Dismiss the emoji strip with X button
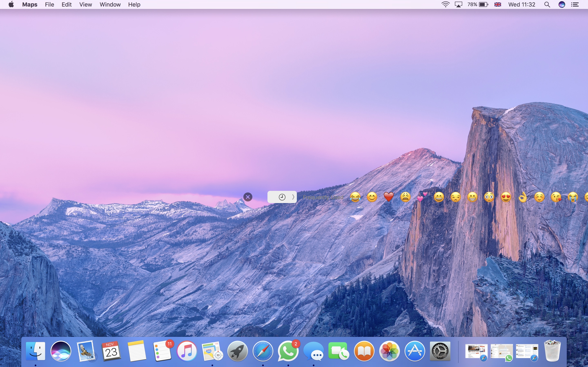The image size is (588, 367). pos(248,197)
